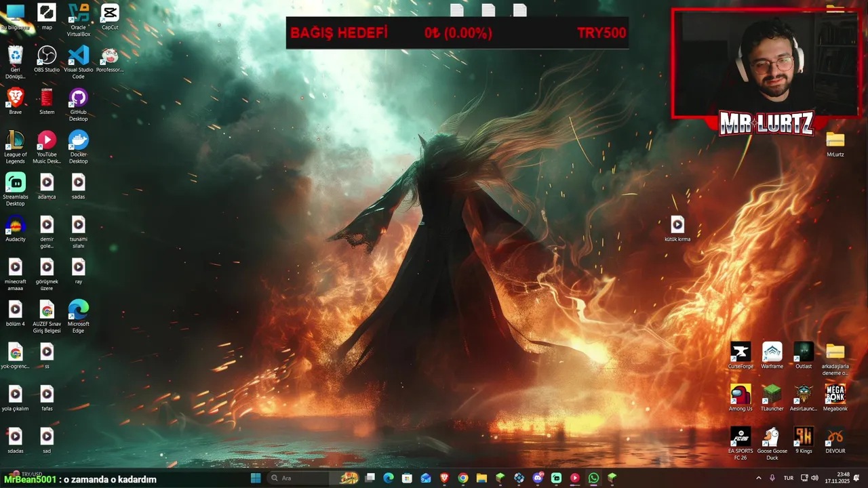The width and height of the screenshot is (868, 488).
Task: Open Google Chrome from the taskbar
Action: point(462,478)
